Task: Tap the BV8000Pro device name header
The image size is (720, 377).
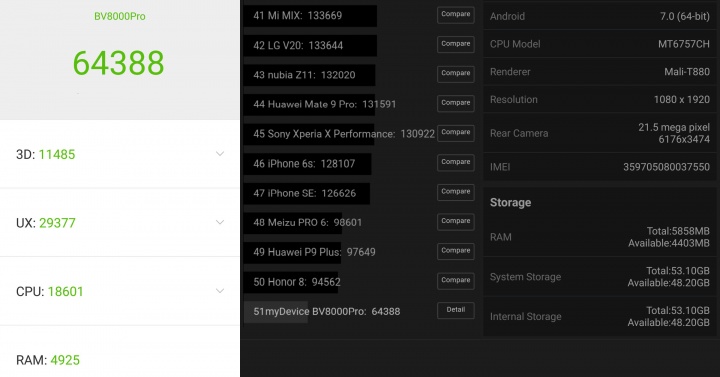Action: [x=120, y=16]
